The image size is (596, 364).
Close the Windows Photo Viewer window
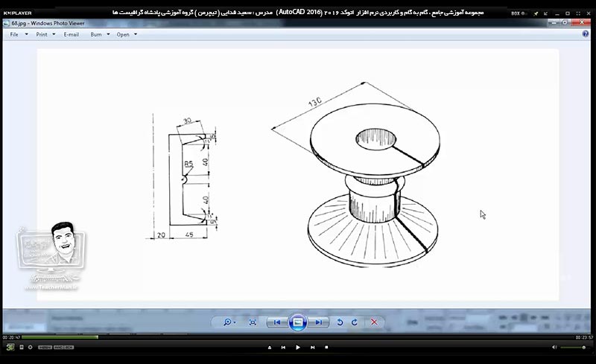[581, 23]
